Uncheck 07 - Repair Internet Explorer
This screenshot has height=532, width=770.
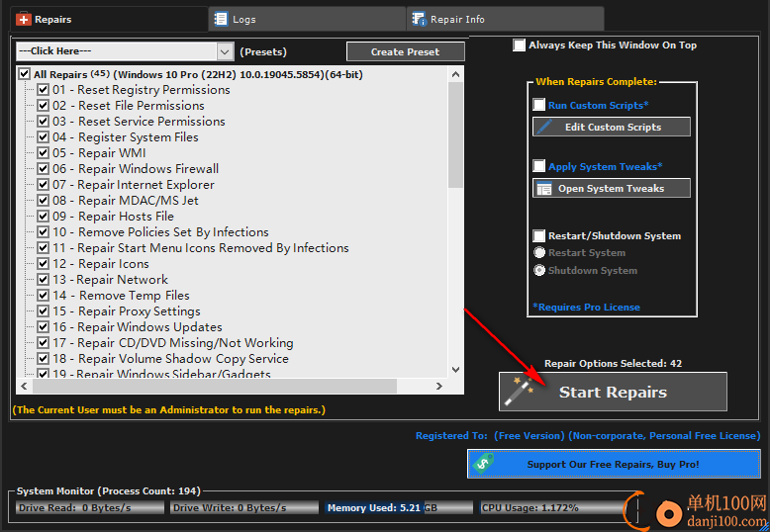[x=44, y=185]
